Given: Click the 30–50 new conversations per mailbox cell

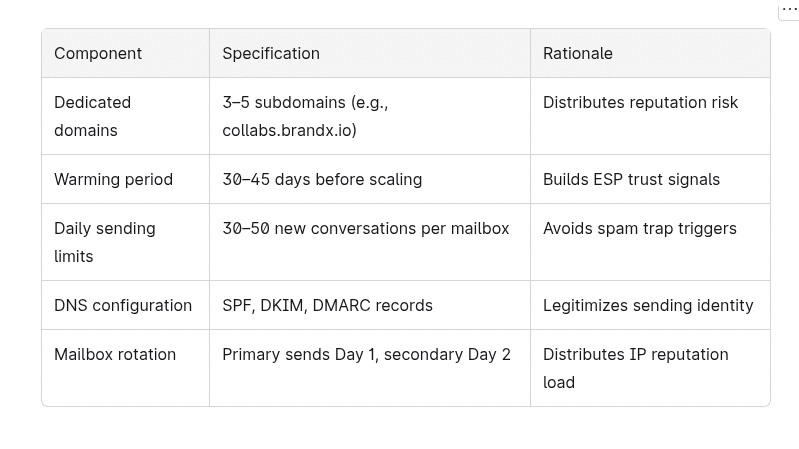Looking at the screenshot, I should [x=365, y=229].
